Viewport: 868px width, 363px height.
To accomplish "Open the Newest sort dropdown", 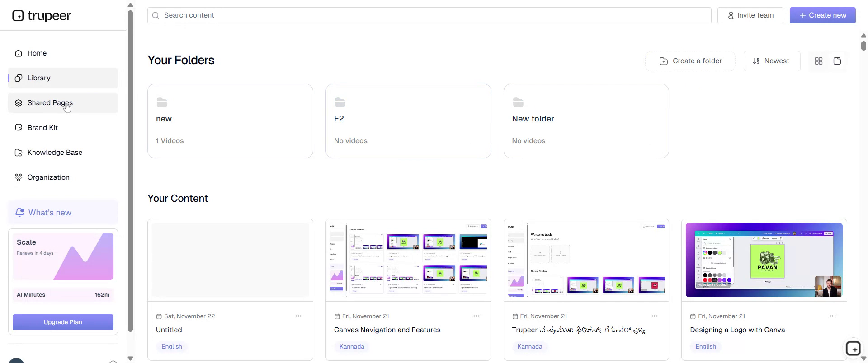I will [x=772, y=61].
